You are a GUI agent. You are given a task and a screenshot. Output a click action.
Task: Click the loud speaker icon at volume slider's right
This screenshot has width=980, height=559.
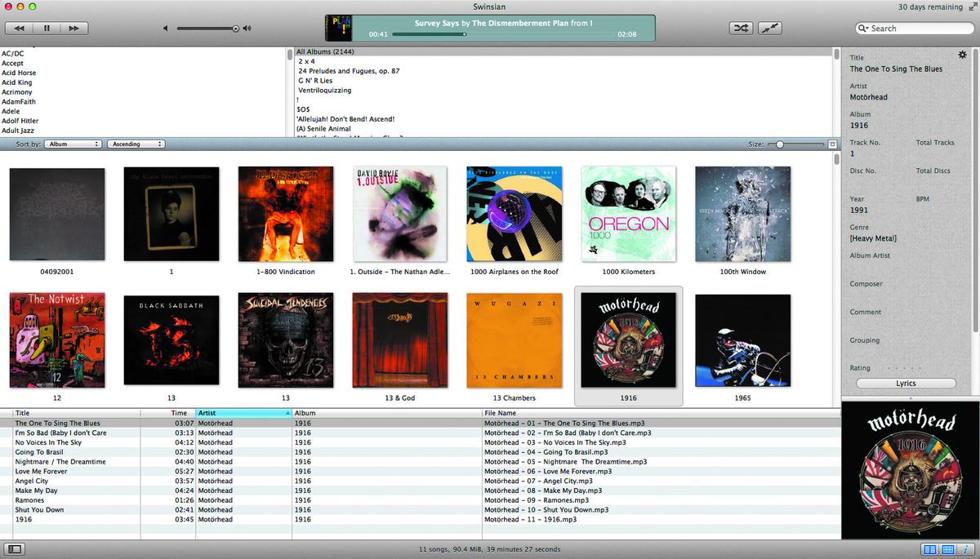click(x=247, y=29)
